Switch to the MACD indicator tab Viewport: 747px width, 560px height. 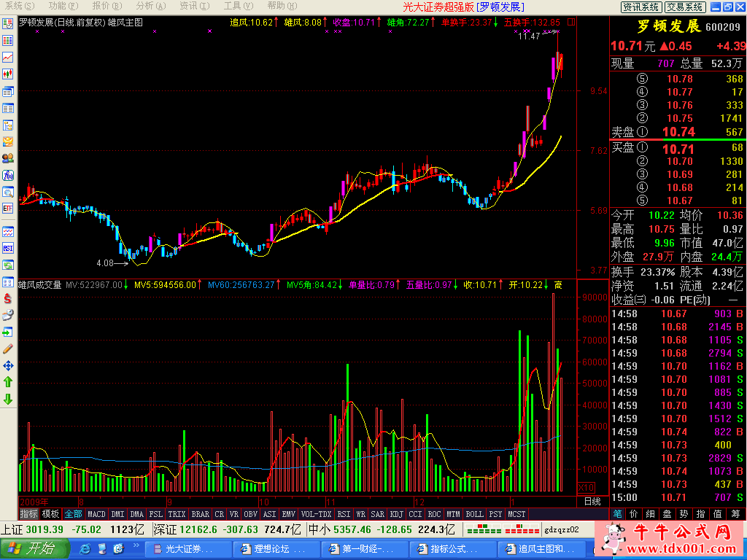(96, 514)
